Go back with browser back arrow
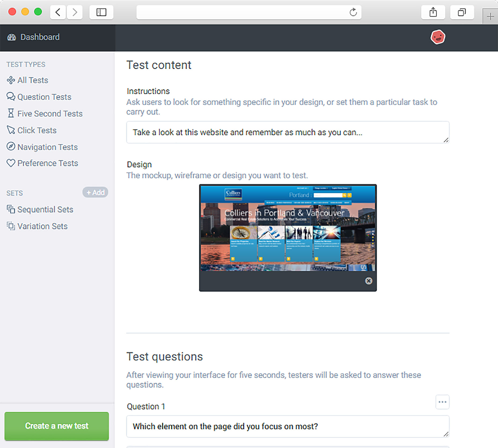Screen dimensions: 498x448 (58, 12)
